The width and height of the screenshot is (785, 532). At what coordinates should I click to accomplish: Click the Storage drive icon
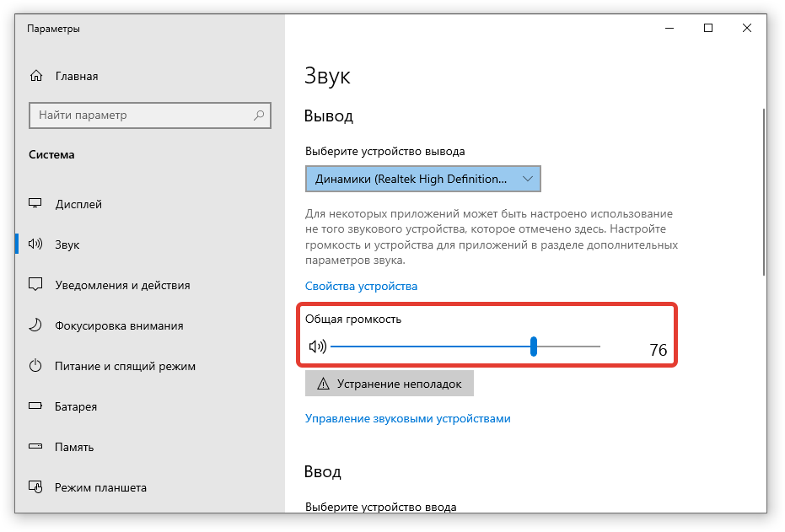click(35, 447)
